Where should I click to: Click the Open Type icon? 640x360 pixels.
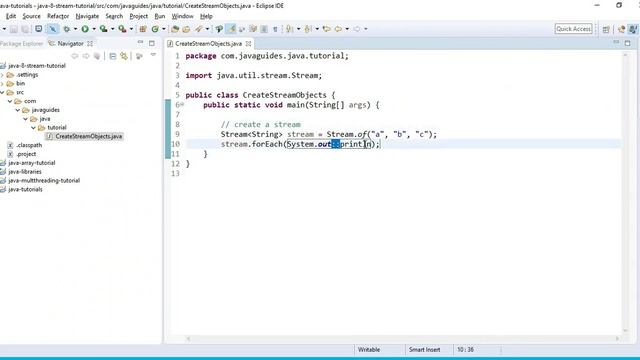click(175, 29)
